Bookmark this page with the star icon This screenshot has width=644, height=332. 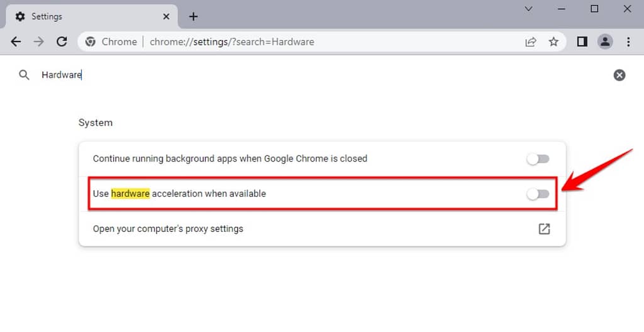tap(553, 41)
